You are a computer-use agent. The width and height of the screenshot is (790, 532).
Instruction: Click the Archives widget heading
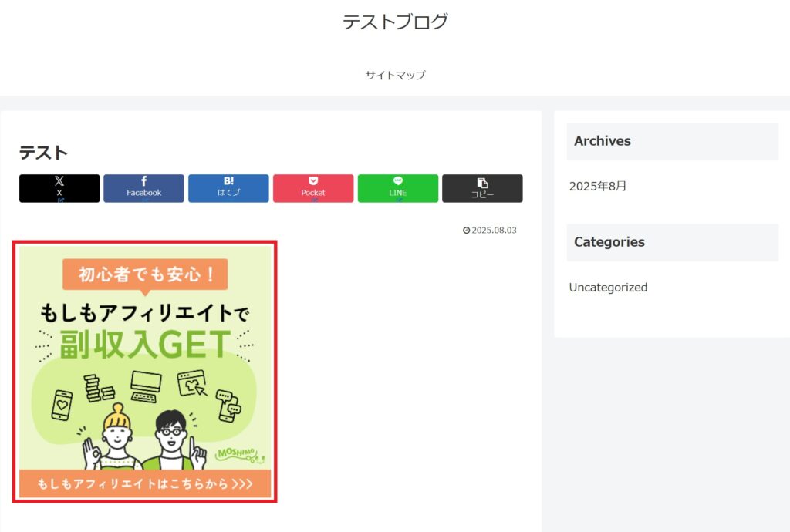tap(673, 141)
